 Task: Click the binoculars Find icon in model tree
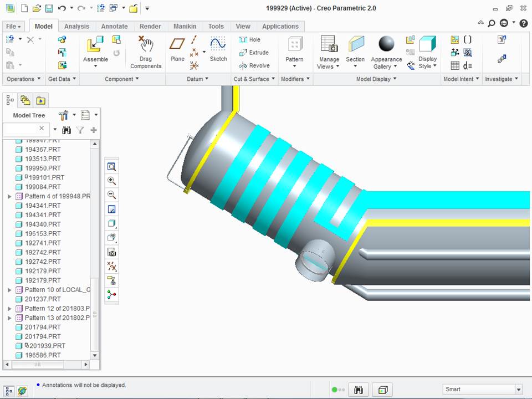click(66, 130)
